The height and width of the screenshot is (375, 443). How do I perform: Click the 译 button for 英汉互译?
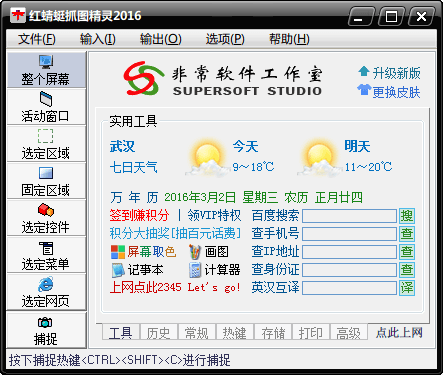[x=407, y=288]
